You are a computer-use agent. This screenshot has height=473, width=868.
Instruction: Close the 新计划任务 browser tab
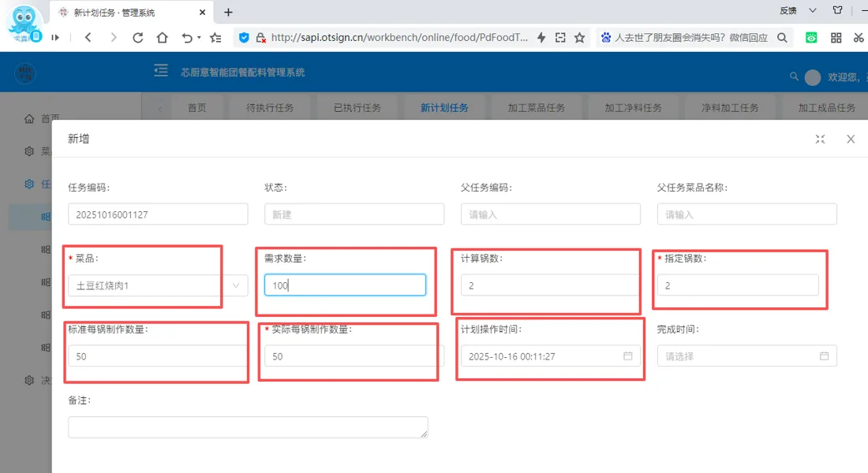[202, 12]
